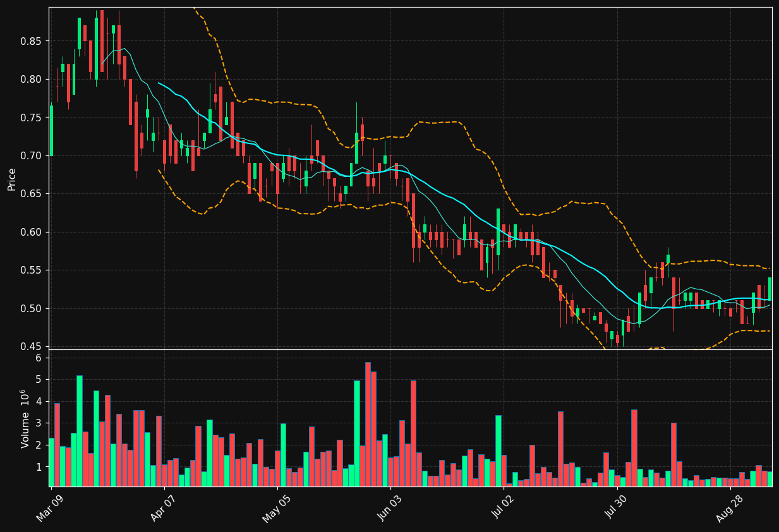Click the volume axis value 5

(39, 380)
